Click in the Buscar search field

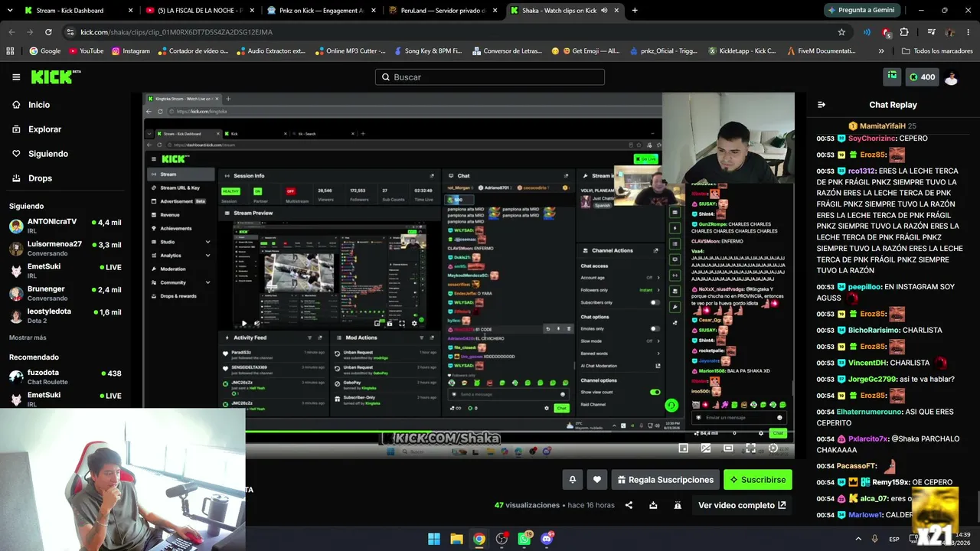pyautogui.click(x=490, y=77)
